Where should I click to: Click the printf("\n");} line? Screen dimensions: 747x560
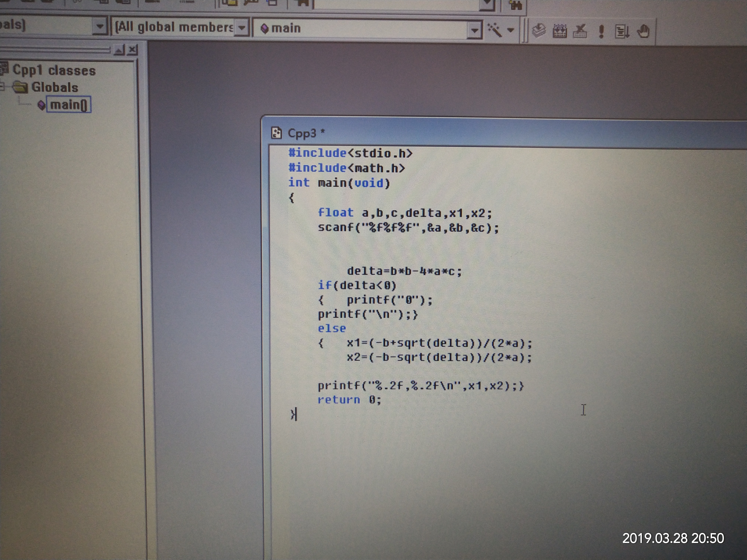(368, 315)
